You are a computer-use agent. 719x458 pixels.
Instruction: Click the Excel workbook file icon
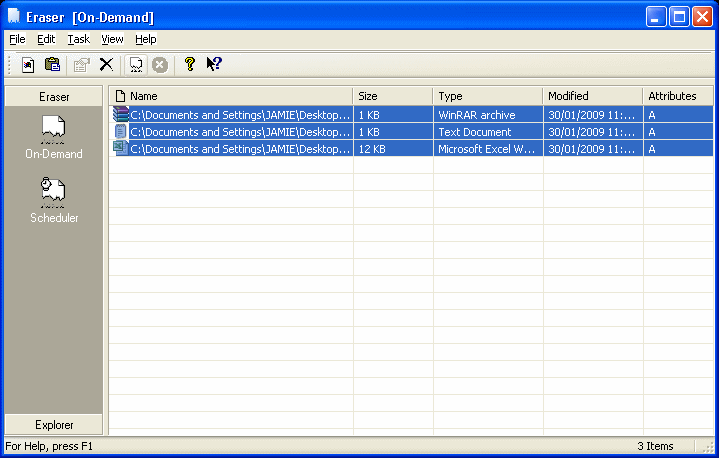[x=121, y=149]
